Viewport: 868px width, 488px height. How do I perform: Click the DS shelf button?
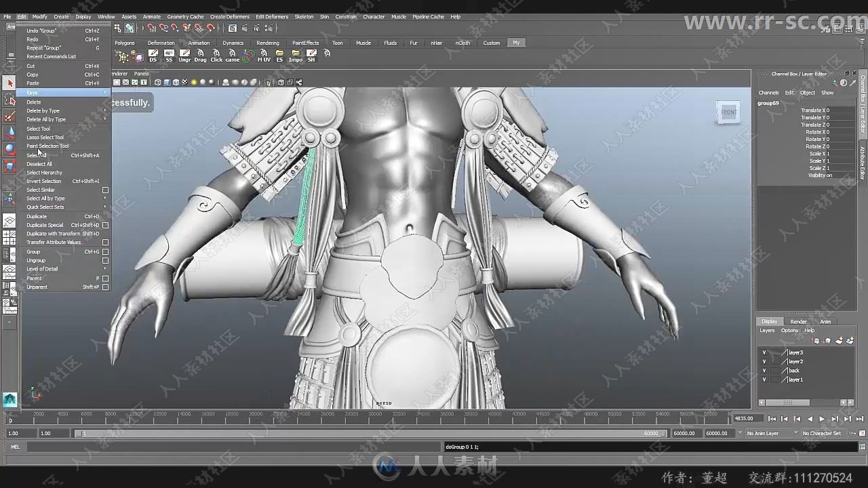153,56
